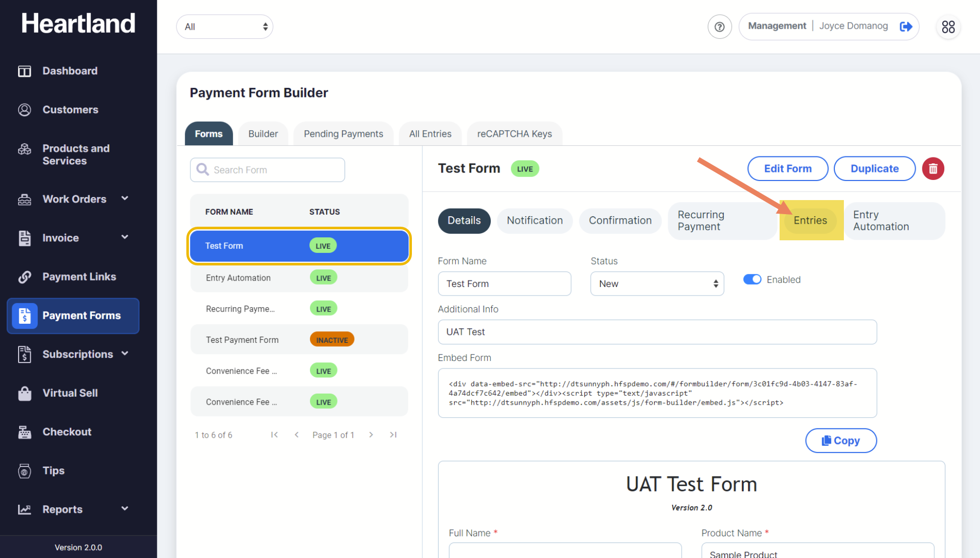Click the logout arrow icon
The image size is (980, 558).
(906, 27)
